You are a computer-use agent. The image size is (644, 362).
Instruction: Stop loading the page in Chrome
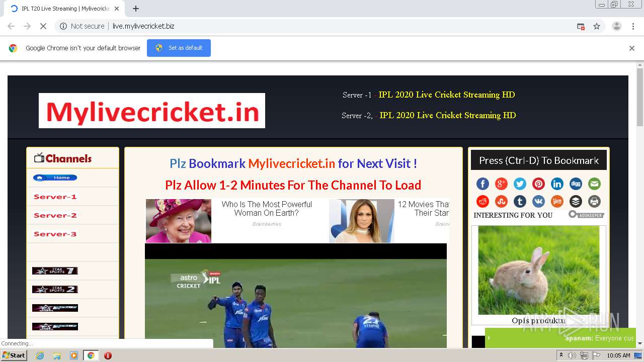43,26
